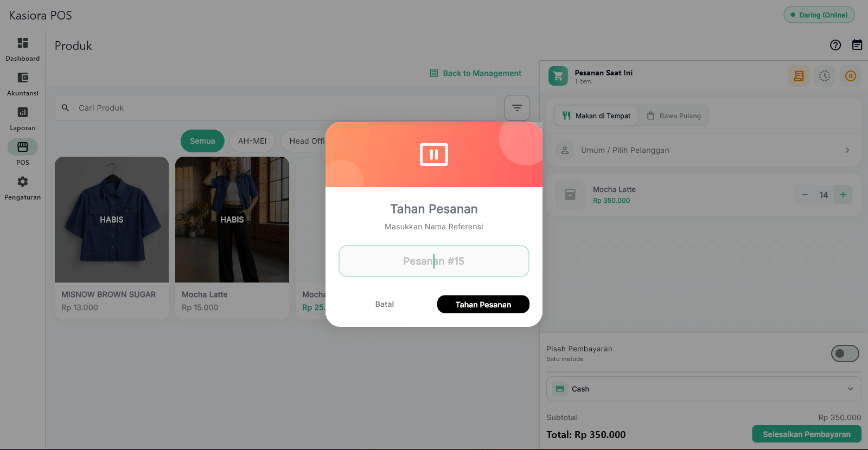This screenshot has width=868, height=450.
Task: Select the AH-MEI category tab
Action: [x=252, y=141]
